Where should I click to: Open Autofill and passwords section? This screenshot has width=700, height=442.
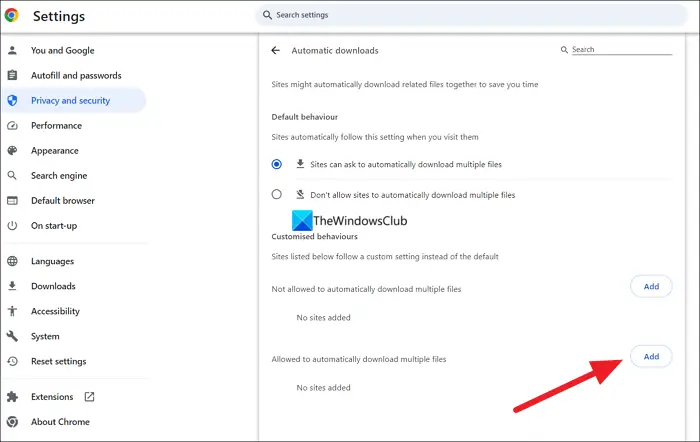pyautogui.click(x=74, y=75)
